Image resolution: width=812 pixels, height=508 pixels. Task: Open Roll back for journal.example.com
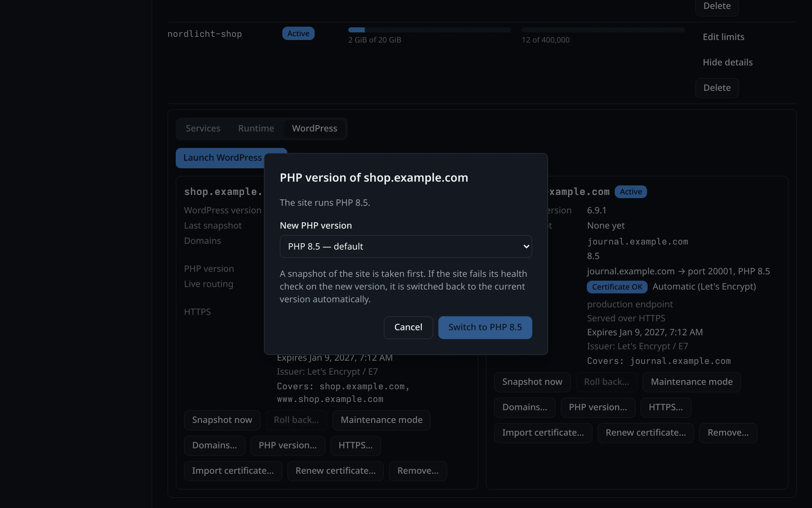pyautogui.click(x=606, y=382)
